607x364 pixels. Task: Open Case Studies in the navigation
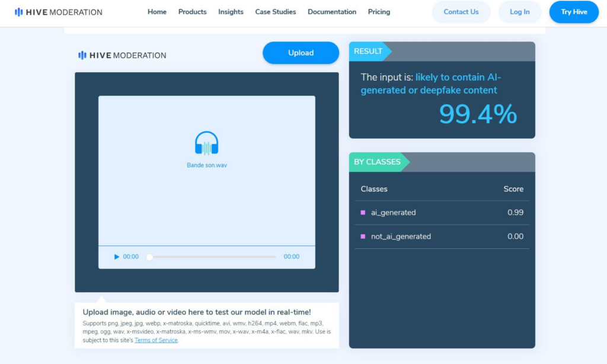(276, 12)
